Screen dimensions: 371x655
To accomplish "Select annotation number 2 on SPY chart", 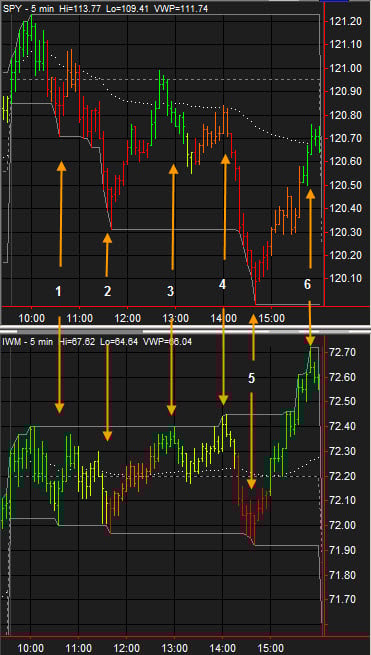I will click(107, 291).
